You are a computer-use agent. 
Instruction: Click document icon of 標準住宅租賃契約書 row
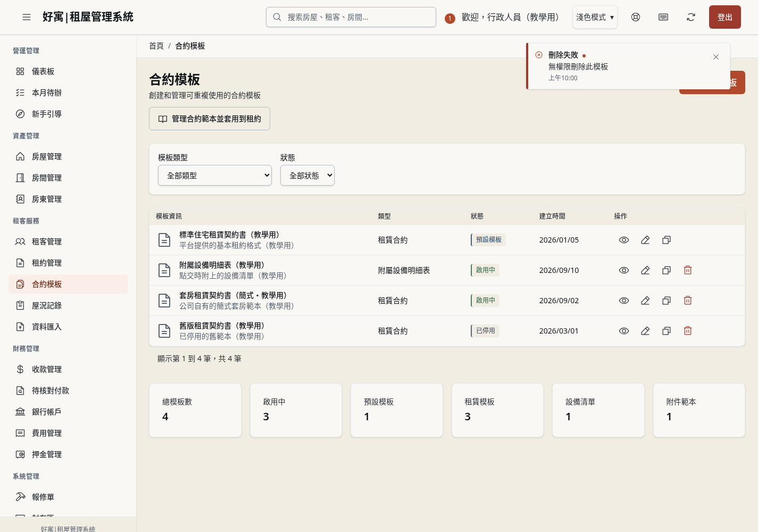pos(165,240)
